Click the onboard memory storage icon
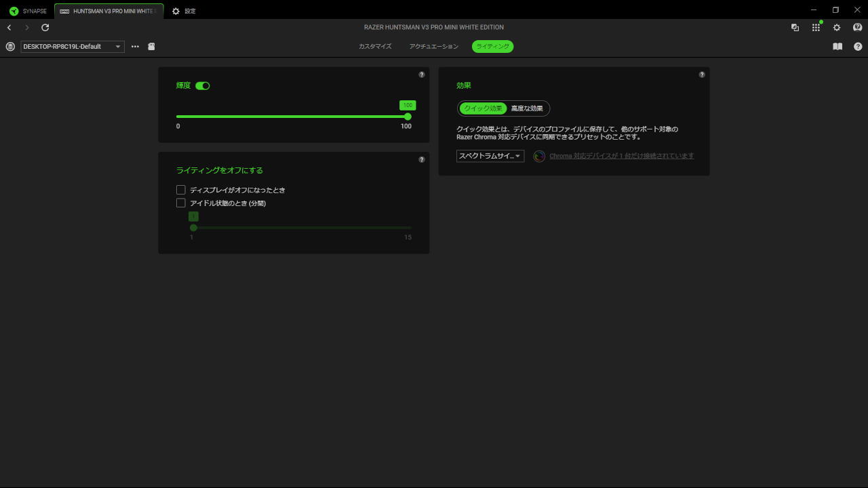 pos(152,47)
